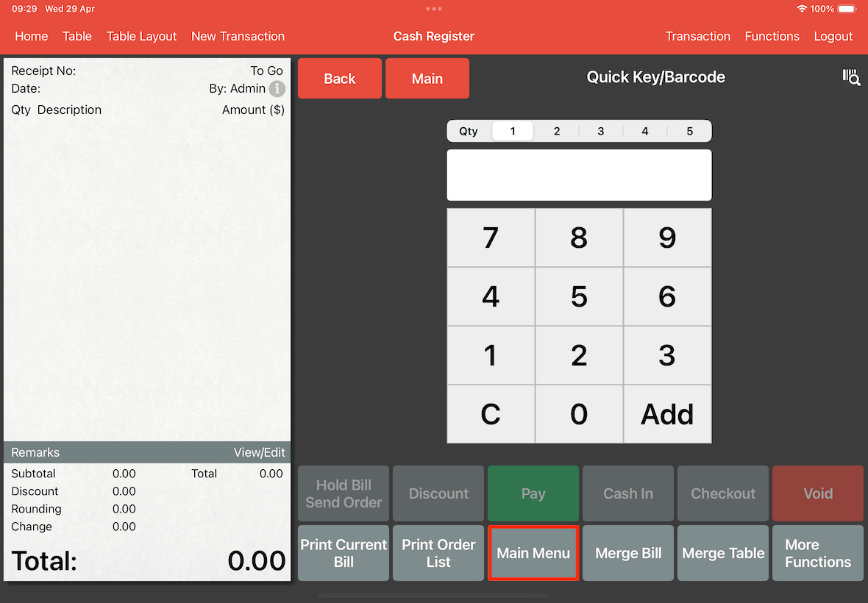Image resolution: width=868 pixels, height=603 pixels.
Task: Click the Merge Table button
Action: [x=723, y=553]
